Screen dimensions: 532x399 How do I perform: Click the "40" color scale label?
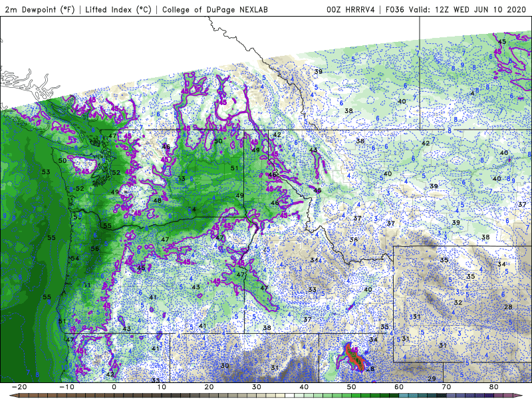[x=304, y=387]
